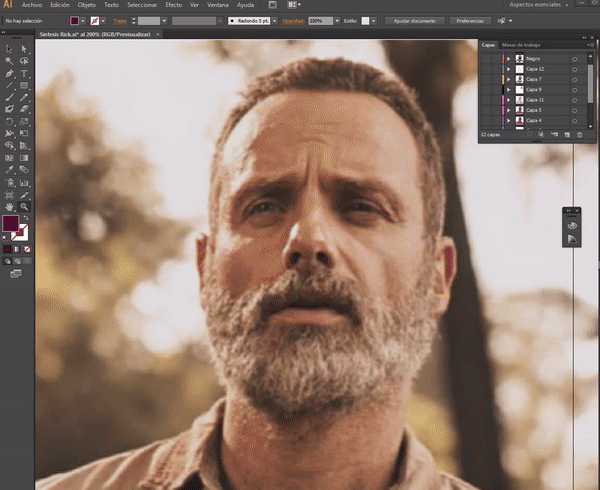Toggle visibility of the Capa 7 layer
This screenshot has height=490, width=600.
click(x=486, y=79)
